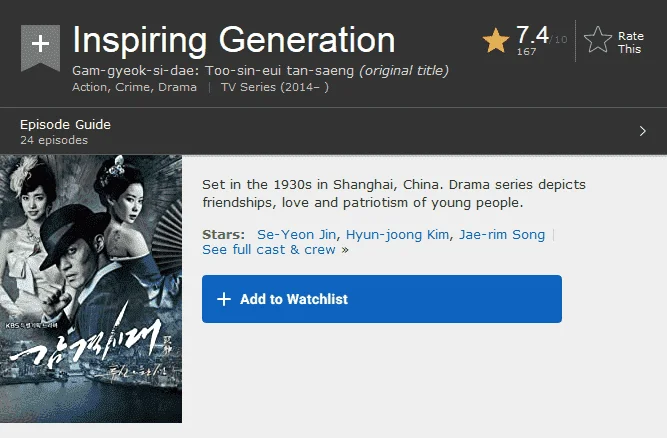Click the gold rating star icon
This screenshot has width=667, height=438.
click(496, 40)
